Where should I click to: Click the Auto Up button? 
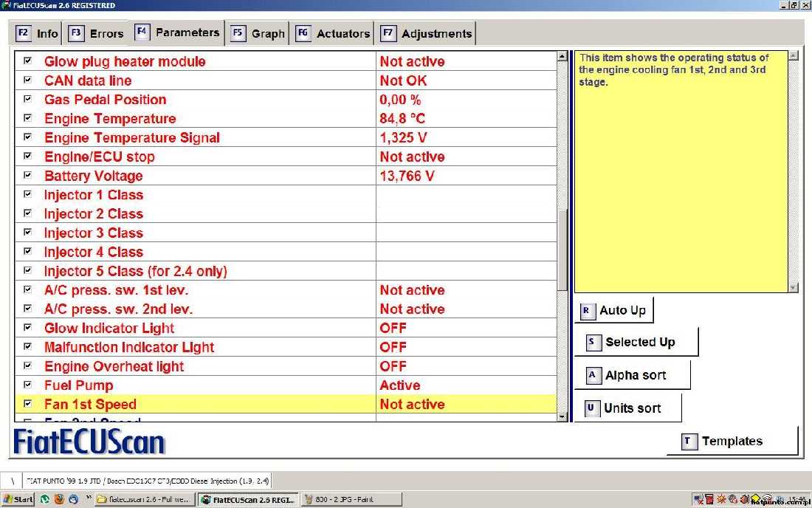tap(614, 310)
